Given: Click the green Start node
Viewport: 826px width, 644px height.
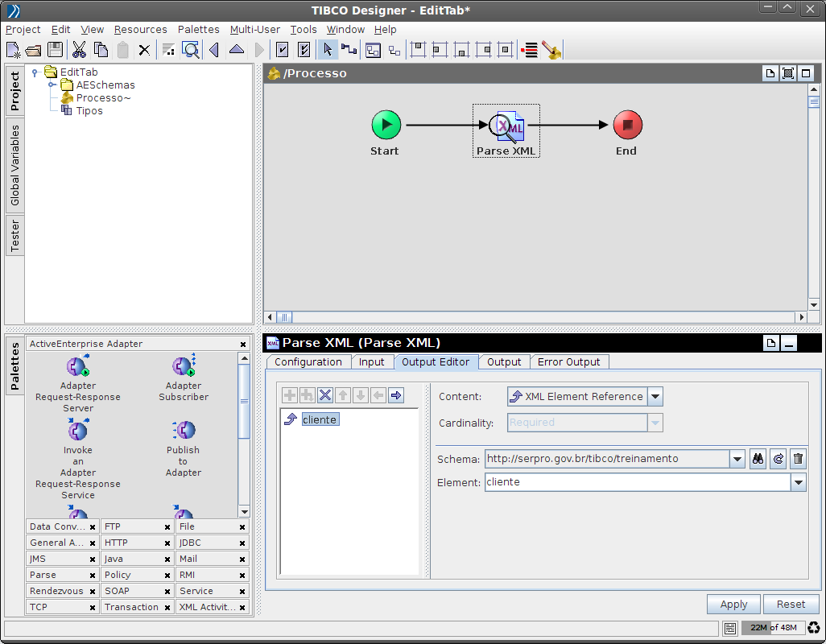Looking at the screenshot, I should (386, 125).
